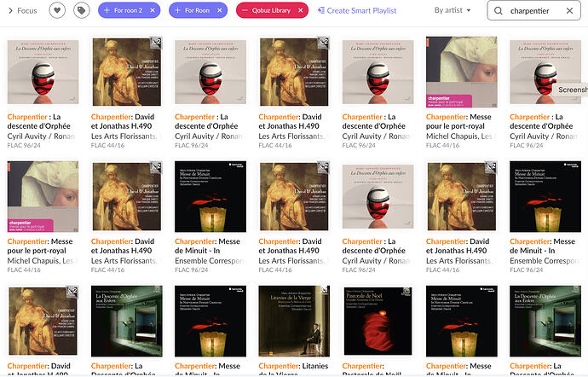
Task: Open the Pastorale de Noël album cover
Action: tap(378, 321)
